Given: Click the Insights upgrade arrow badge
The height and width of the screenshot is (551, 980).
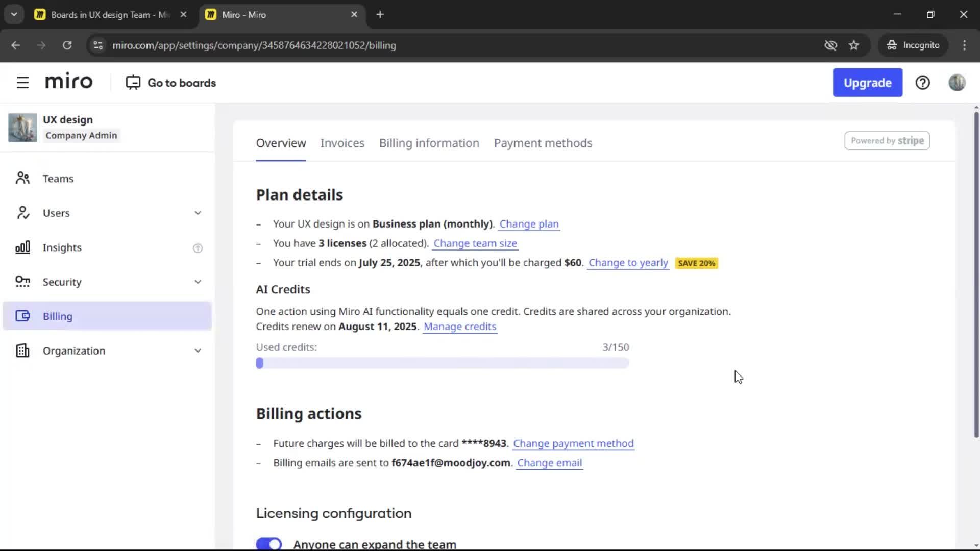Looking at the screenshot, I should pyautogui.click(x=198, y=248).
